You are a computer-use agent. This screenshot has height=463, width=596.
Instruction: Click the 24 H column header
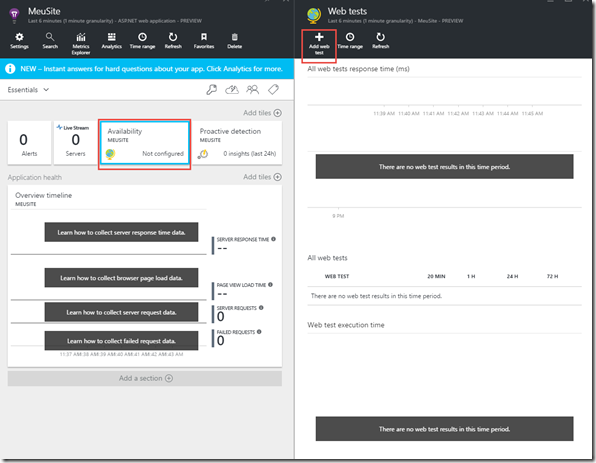[x=512, y=276]
